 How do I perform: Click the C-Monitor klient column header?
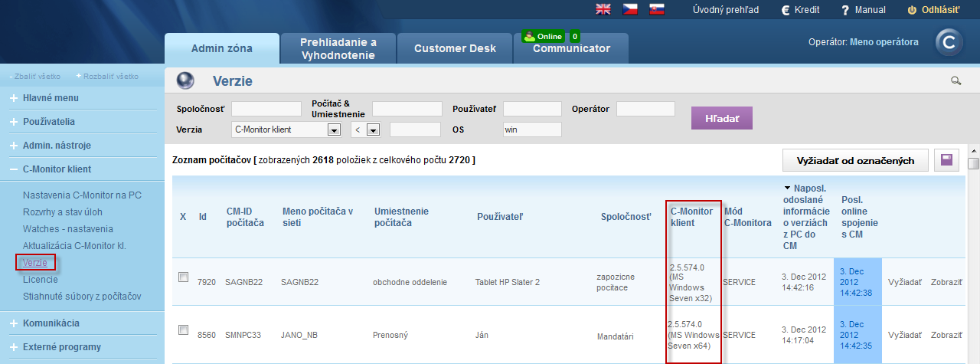coord(691,217)
